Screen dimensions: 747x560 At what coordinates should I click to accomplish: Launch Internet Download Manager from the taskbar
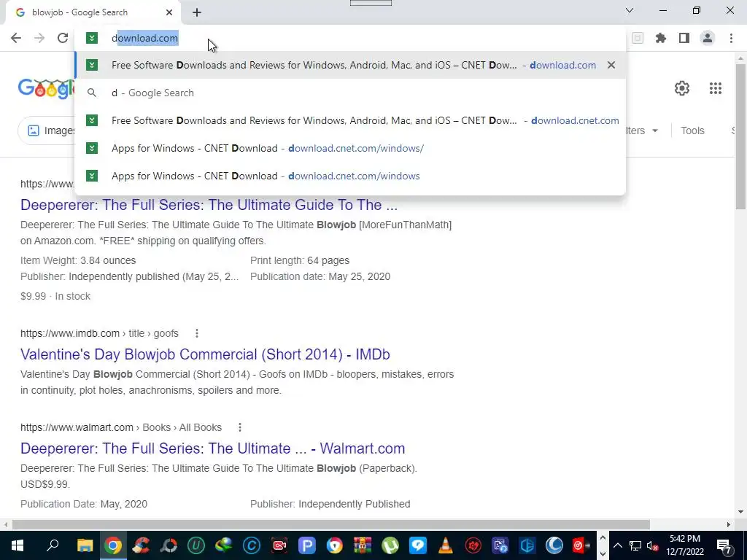point(223,545)
